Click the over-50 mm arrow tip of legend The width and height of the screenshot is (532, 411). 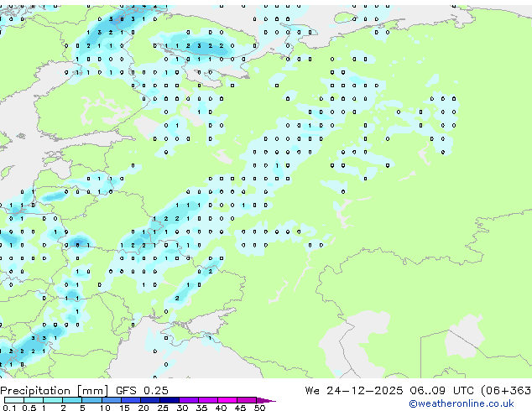click(x=266, y=401)
